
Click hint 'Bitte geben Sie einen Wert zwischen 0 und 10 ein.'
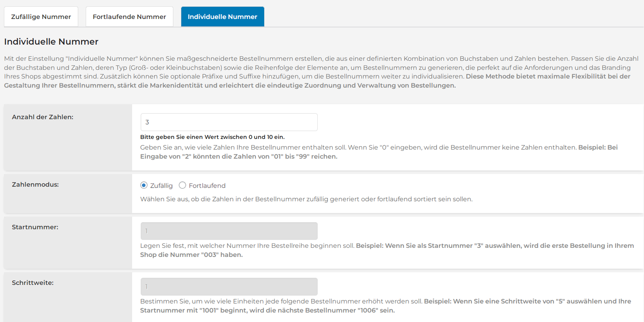(x=212, y=137)
